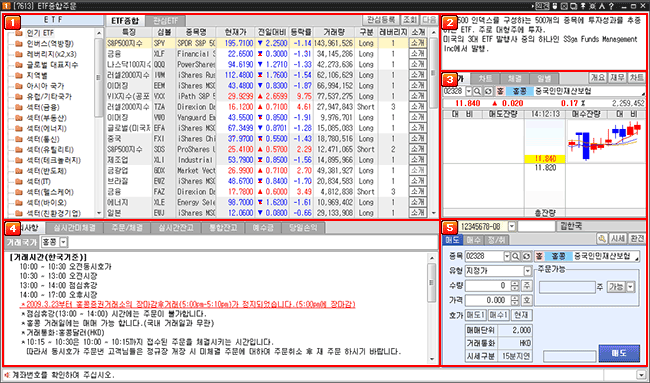Click the font size 'A' icon in title bar
This screenshot has height=383, width=650.
pos(602,6)
